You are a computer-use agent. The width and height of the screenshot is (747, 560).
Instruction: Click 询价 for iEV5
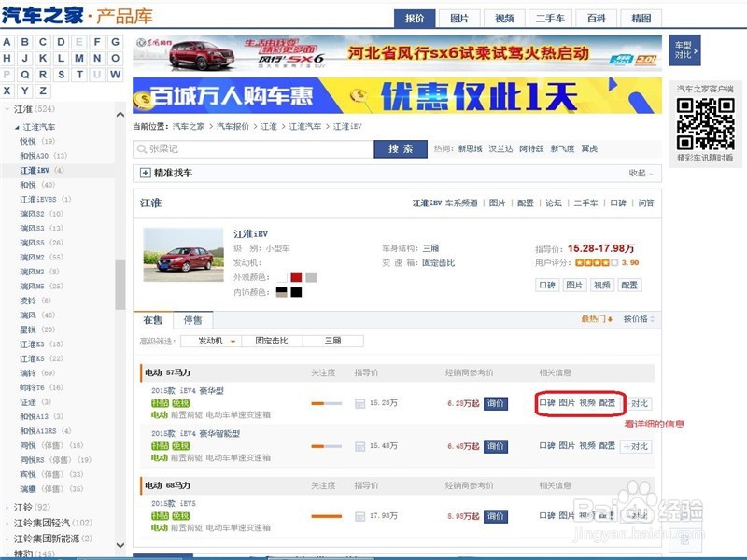point(496,517)
